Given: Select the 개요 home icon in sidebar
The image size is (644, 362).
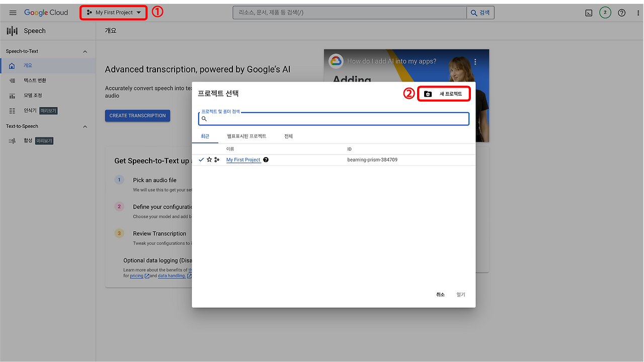Looking at the screenshot, I should click(11, 65).
